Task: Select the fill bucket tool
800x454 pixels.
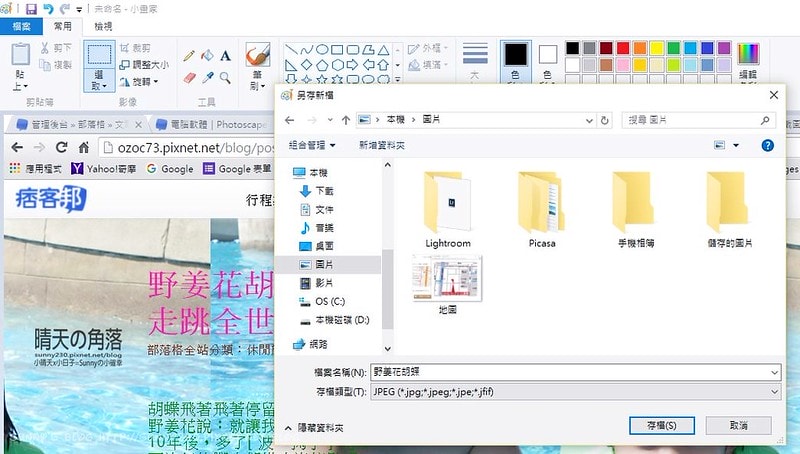Action: 207,56
